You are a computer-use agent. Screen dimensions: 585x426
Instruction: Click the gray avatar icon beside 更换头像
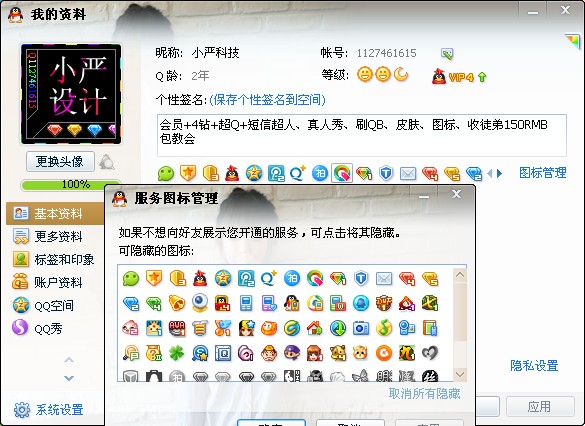(x=107, y=162)
